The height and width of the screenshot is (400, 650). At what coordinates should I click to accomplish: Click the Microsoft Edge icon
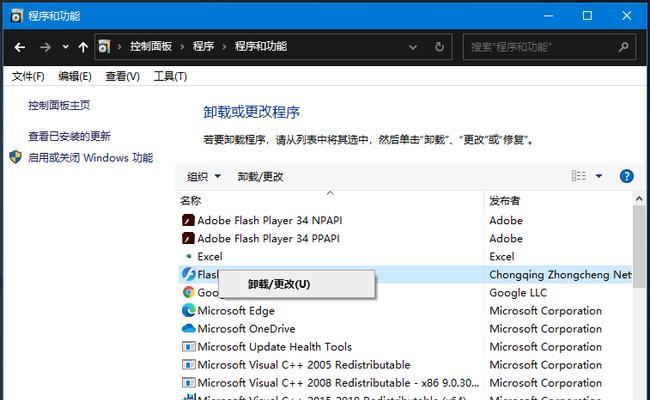pyautogui.click(x=189, y=310)
